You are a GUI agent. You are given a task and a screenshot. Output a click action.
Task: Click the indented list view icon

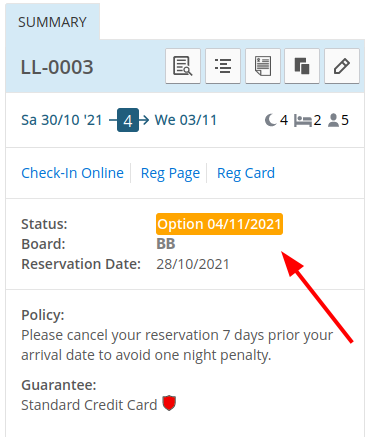pyautogui.click(x=223, y=66)
